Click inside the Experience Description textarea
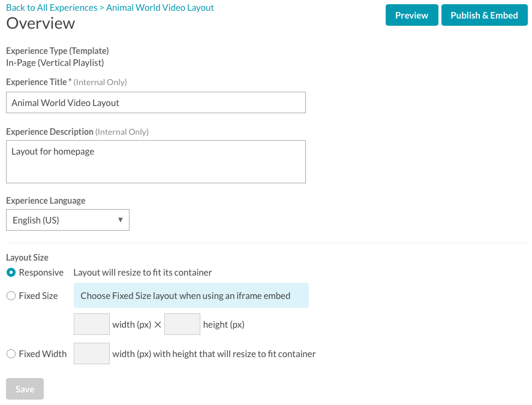 156,162
